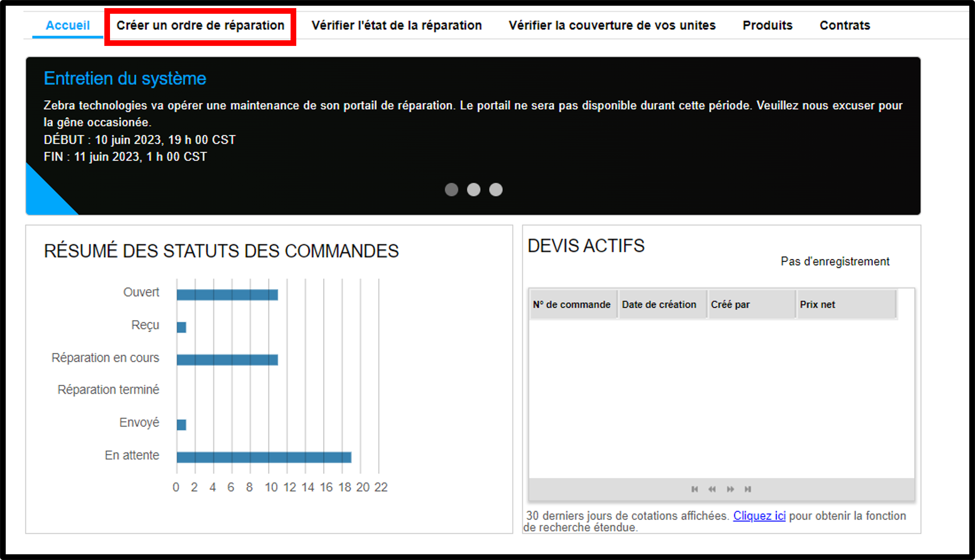Click the Réparation en cours chart bar
975x560 pixels.
[x=227, y=360]
